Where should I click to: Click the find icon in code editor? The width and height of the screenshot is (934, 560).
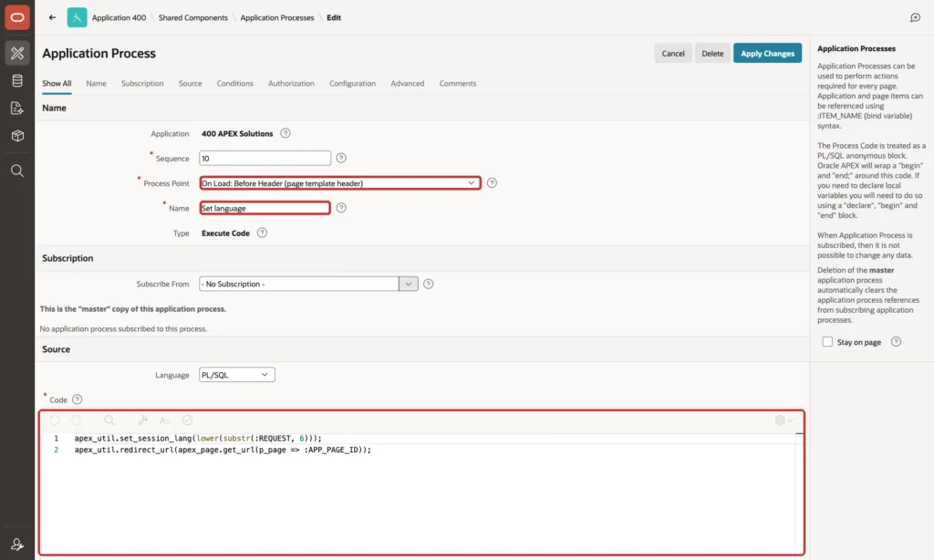pos(109,420)
